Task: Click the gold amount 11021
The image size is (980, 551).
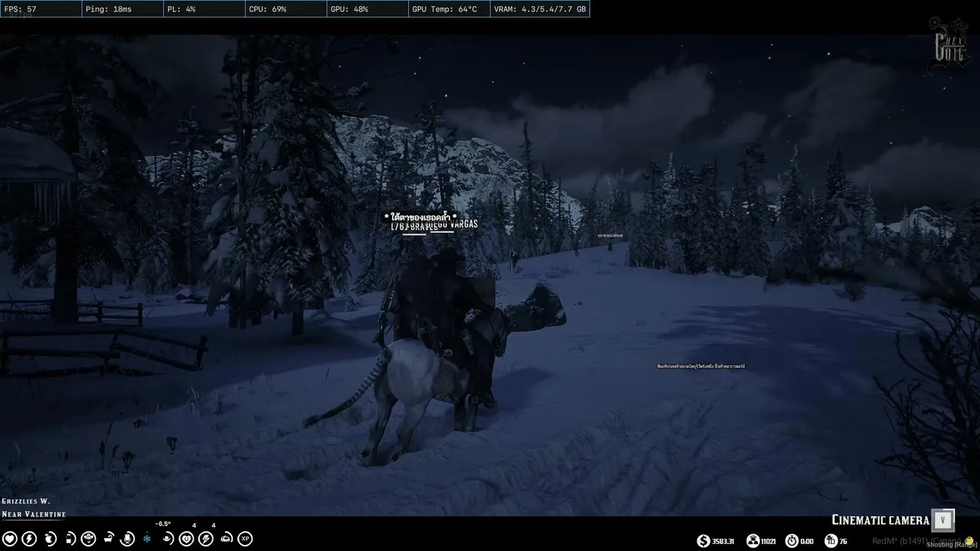Action: (x=769, y=542)
